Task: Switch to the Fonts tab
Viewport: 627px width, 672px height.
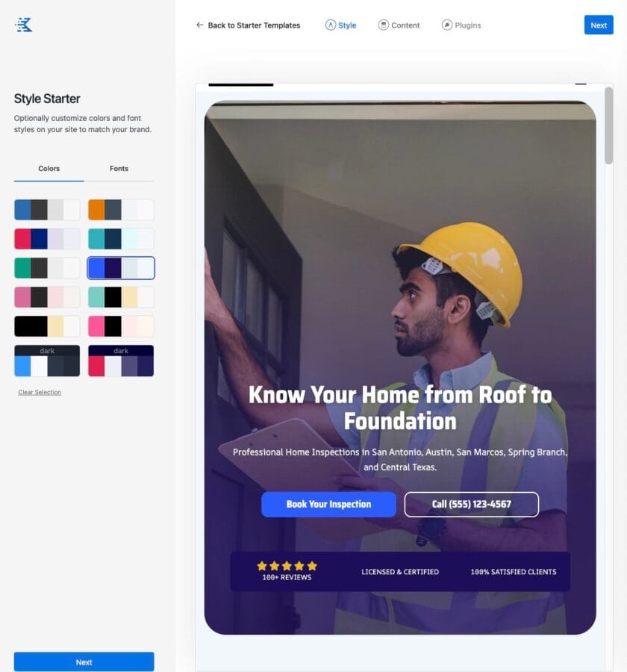Action: (x=119, y=169)
